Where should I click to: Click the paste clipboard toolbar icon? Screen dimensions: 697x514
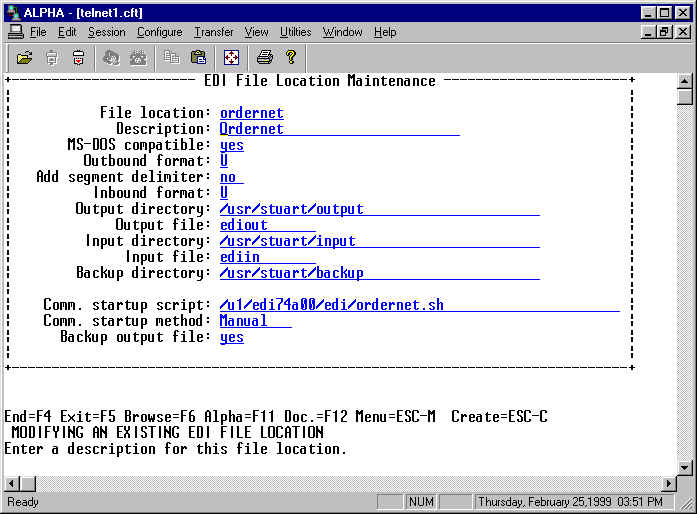[x=198, y=57]
